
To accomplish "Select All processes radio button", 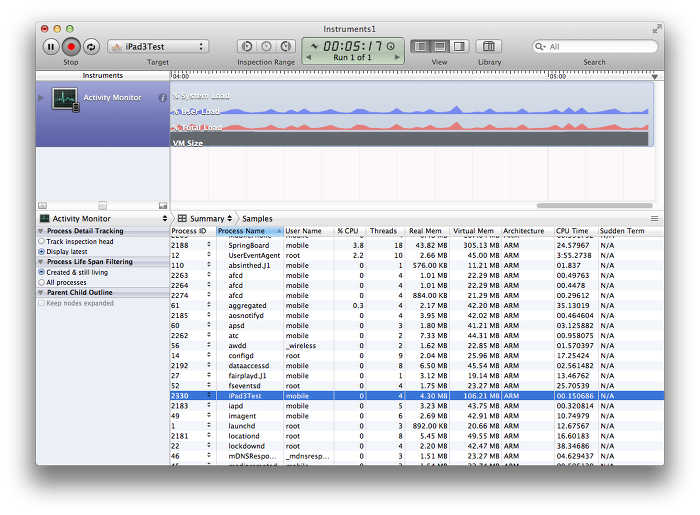I will [42, 282].
